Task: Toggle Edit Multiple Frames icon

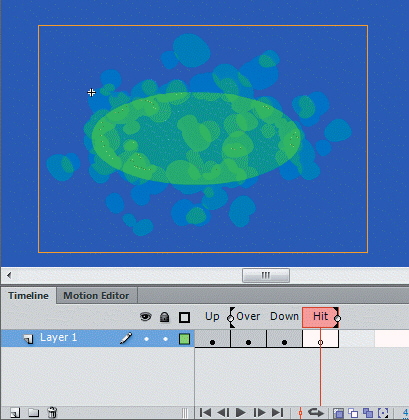Action: tap(368, 413)
